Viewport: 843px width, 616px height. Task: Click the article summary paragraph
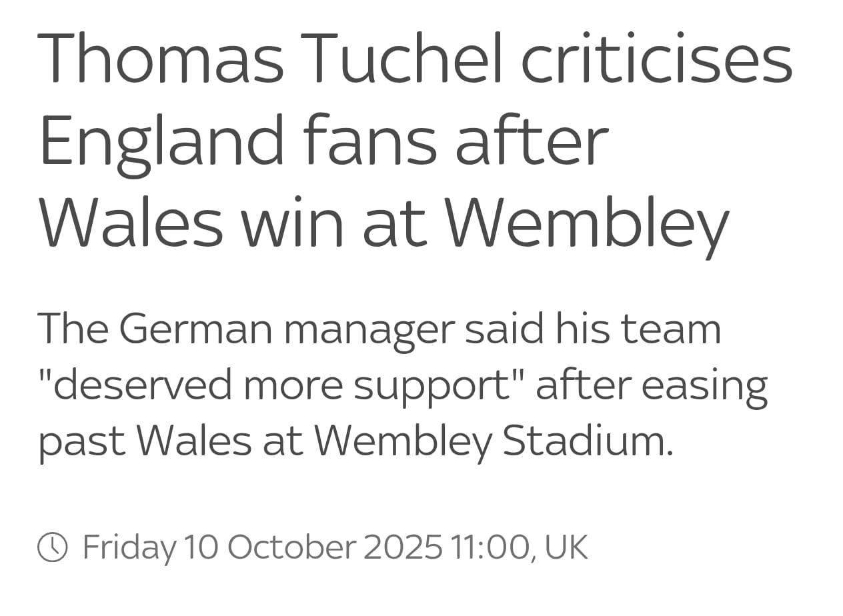pos(402,385)
